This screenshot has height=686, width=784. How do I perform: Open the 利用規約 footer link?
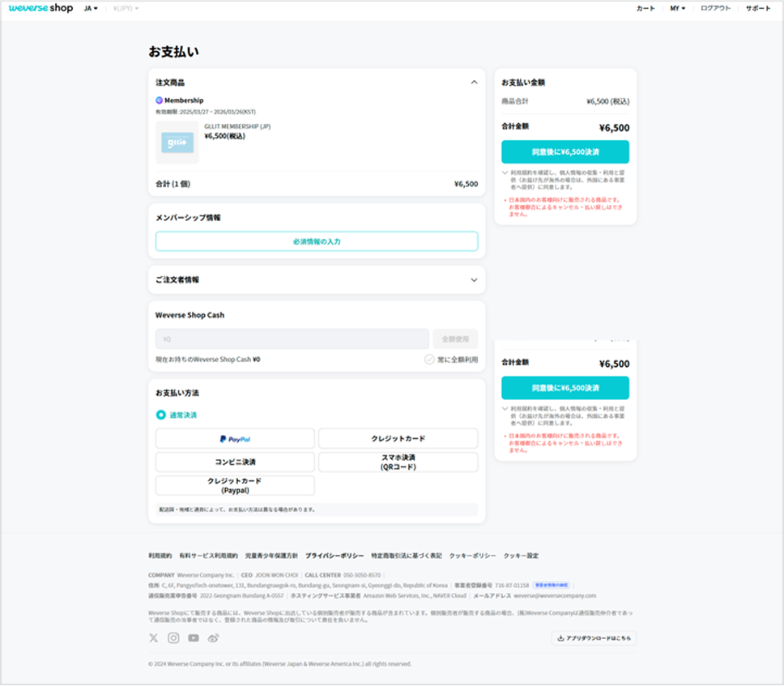pos(160,556)
